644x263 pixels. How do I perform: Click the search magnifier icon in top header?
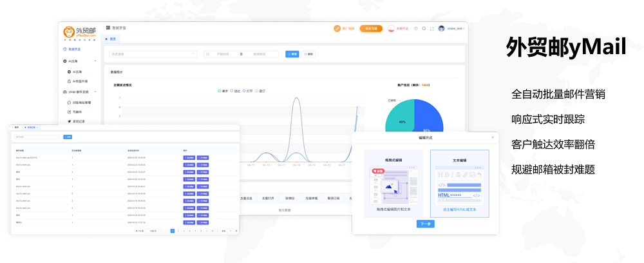[x=424, y=28]
